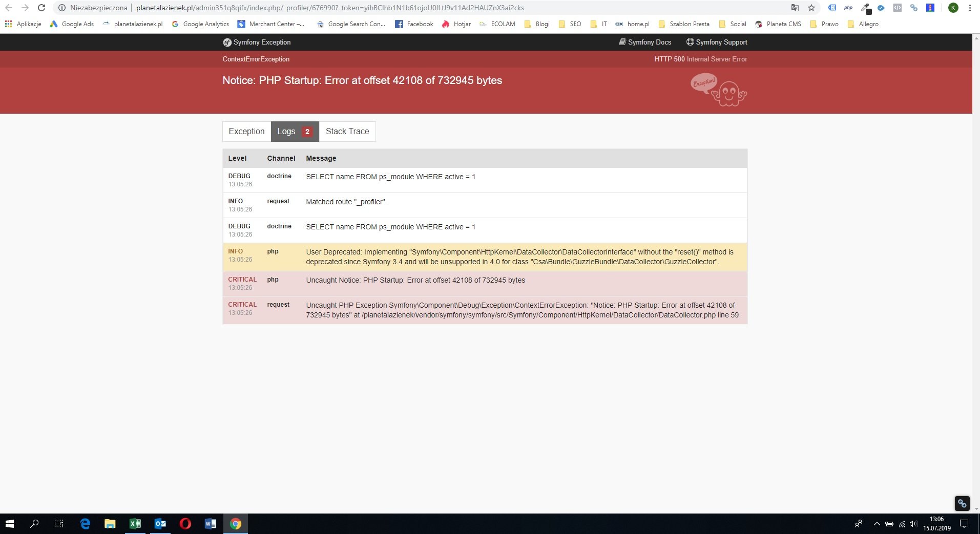Click the 'Matched route "_profiler".' log message
The height and width of the screenshot is (534, 980).
pyautogui.click(x=346, y=202)
